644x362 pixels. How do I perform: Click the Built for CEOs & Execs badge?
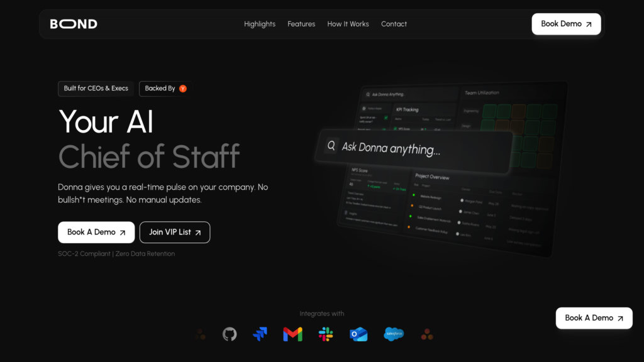point(96,89)
